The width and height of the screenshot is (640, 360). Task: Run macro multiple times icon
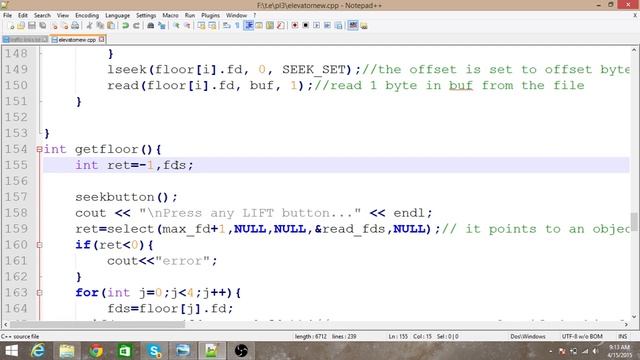[327, 26]
